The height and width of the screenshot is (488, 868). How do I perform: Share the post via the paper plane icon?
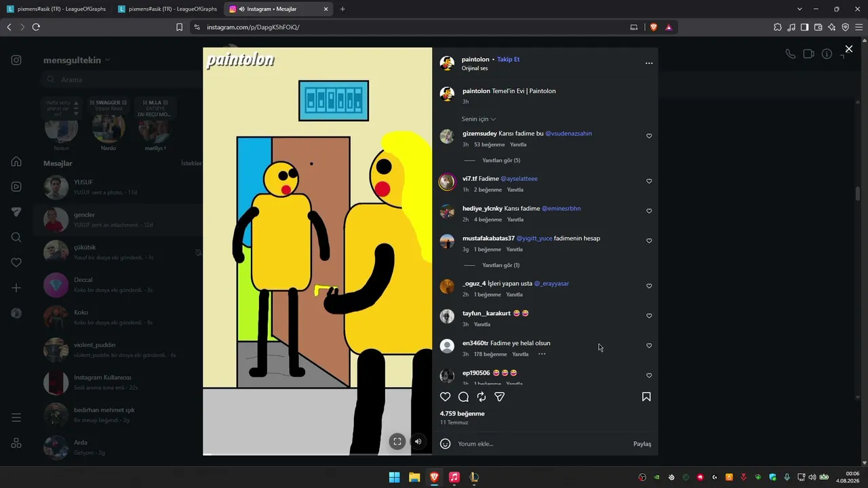point(499,396)
